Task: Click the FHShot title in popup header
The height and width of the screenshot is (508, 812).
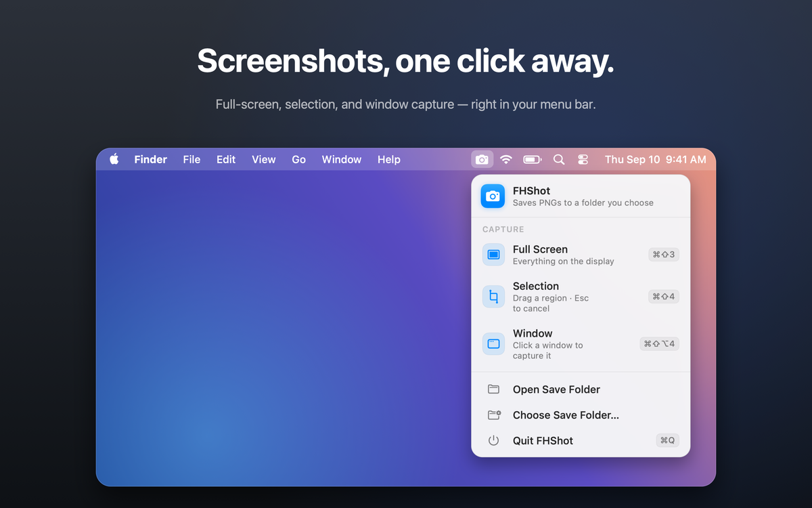Action: pos(531,191)
